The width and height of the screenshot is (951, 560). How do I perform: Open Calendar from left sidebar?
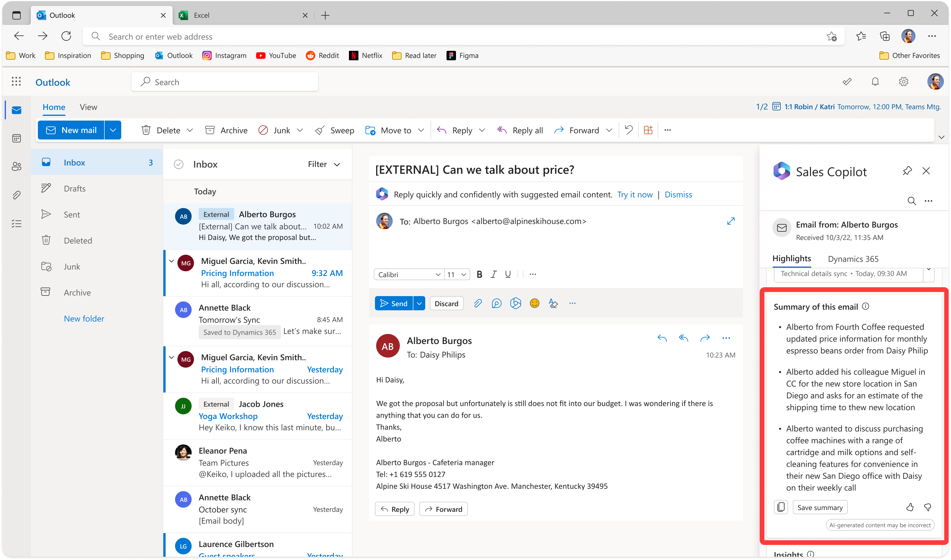pyautogui.click(x=16, y=139)
